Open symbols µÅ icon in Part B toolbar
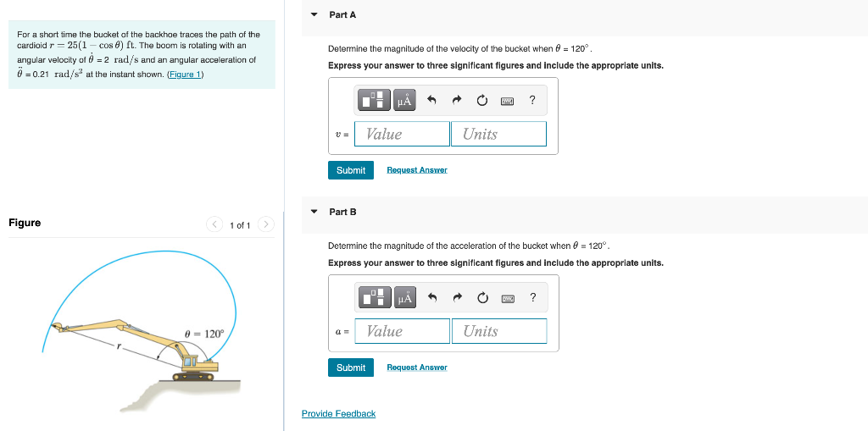 point(405,298)
